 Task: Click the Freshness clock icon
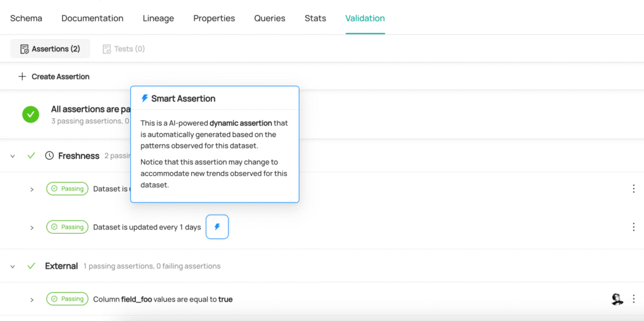pos(49,156)
